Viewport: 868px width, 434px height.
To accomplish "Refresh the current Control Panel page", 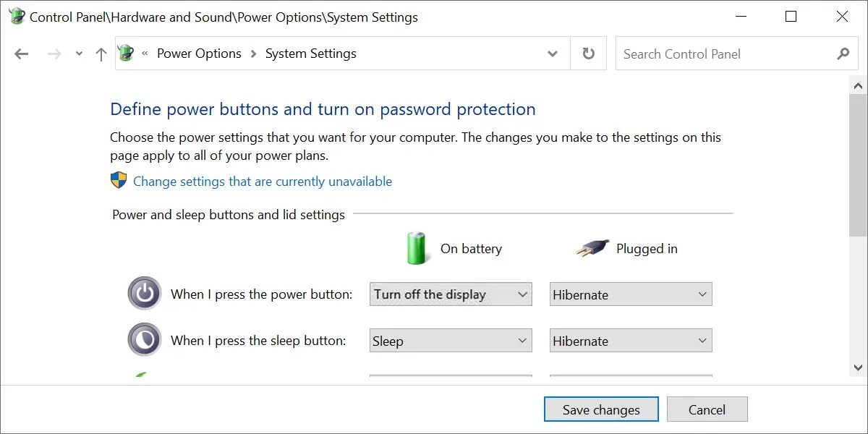I will tap(587, 53).
